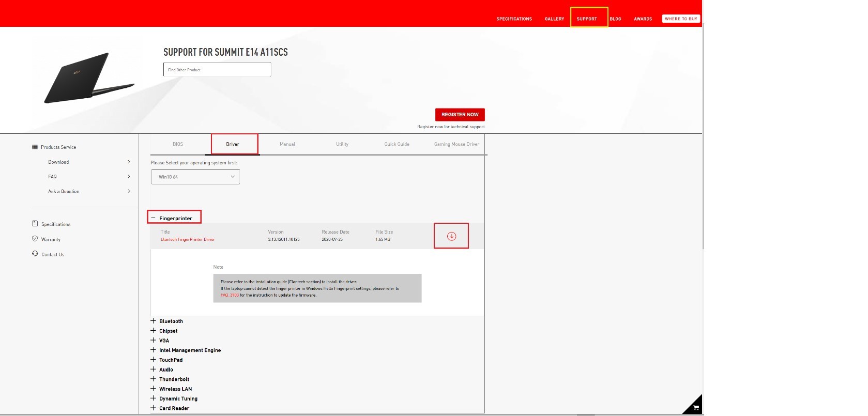Screen dimensions: 868x416
Task: Open the FAQ_3903 link in note
Action: pyautogui.click(x=230, y=295)
